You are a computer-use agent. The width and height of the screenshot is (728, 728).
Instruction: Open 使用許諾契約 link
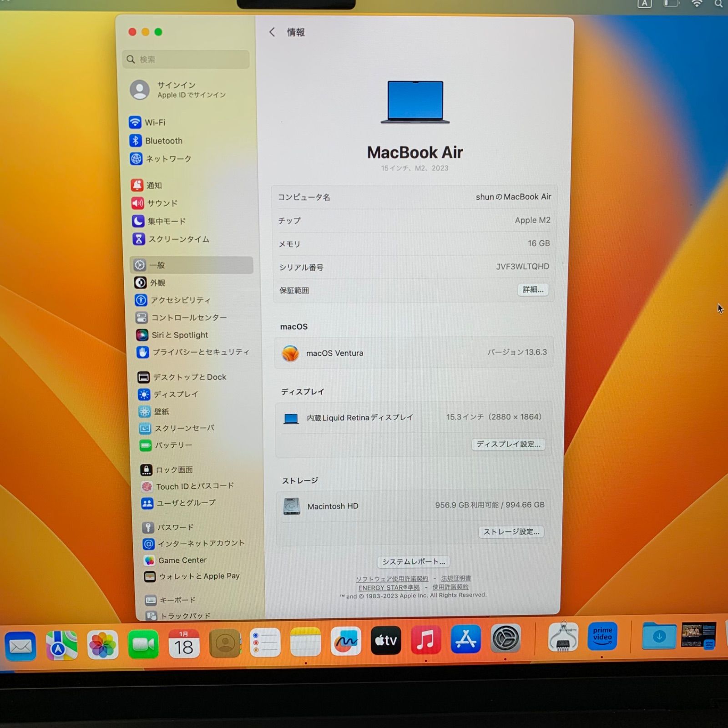click(x=450, y=587)
